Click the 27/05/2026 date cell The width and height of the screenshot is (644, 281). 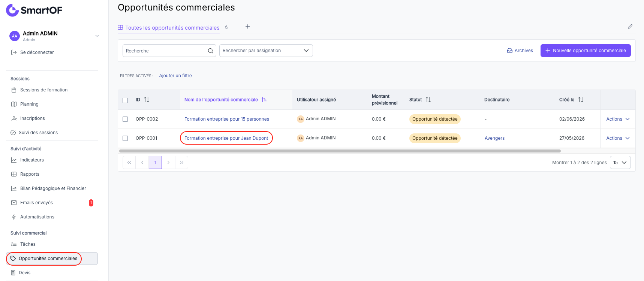point(572,138)
